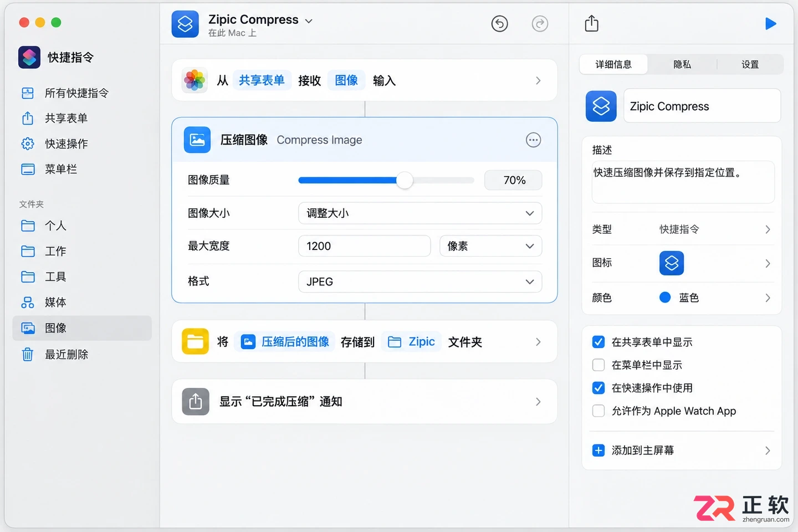This screenshot has width=798, height=532.
Task: Enable 允许作为 Apple Watch App checkbox
Action: [x=598, y=411]
